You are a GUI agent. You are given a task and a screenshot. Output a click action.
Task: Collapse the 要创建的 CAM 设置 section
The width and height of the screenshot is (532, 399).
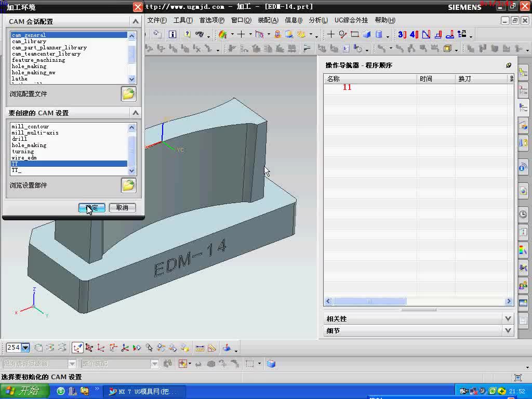click(x=136, y=113)
